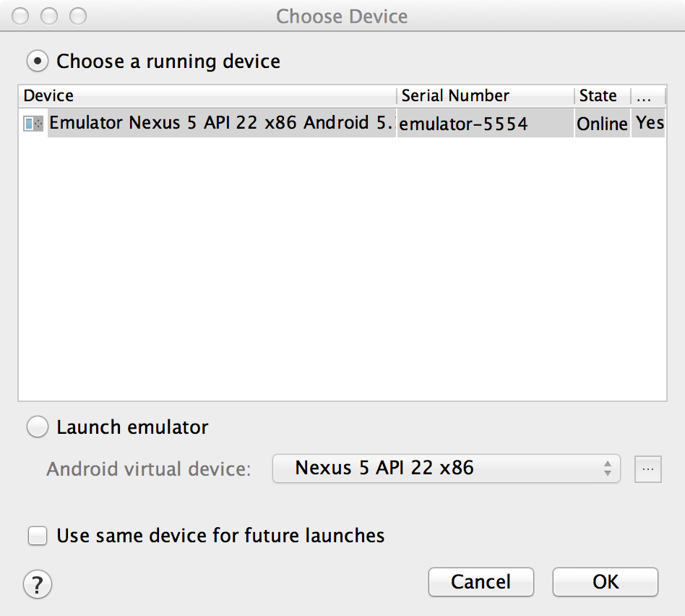Viewport: 685px width, 616px height.
Task: Click the ellipsis button next to AVD dropdown
Action: point(648,469)
